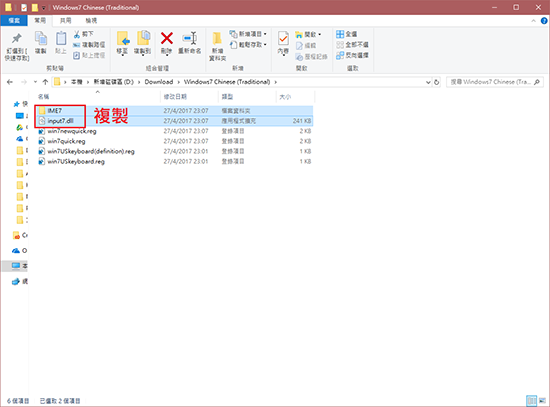The image size is (550, 407).
Task: Click the Select All option
Action: click(x=347, y=34)
